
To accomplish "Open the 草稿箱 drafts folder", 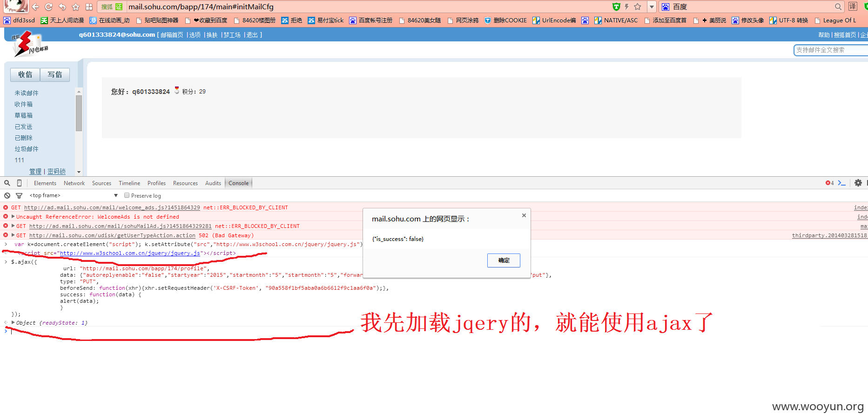I will 23,115.
